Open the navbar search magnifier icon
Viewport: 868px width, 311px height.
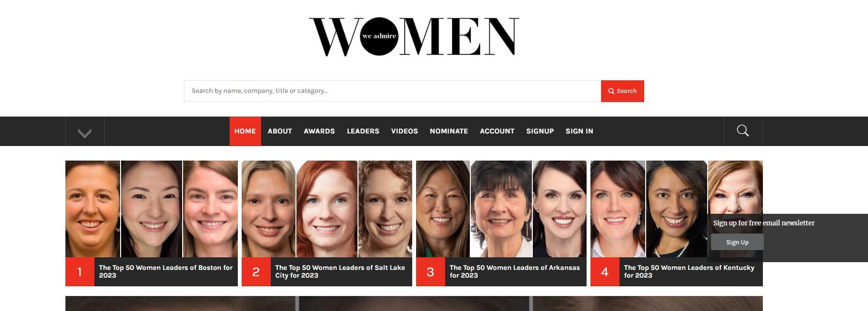pos(743,131)
